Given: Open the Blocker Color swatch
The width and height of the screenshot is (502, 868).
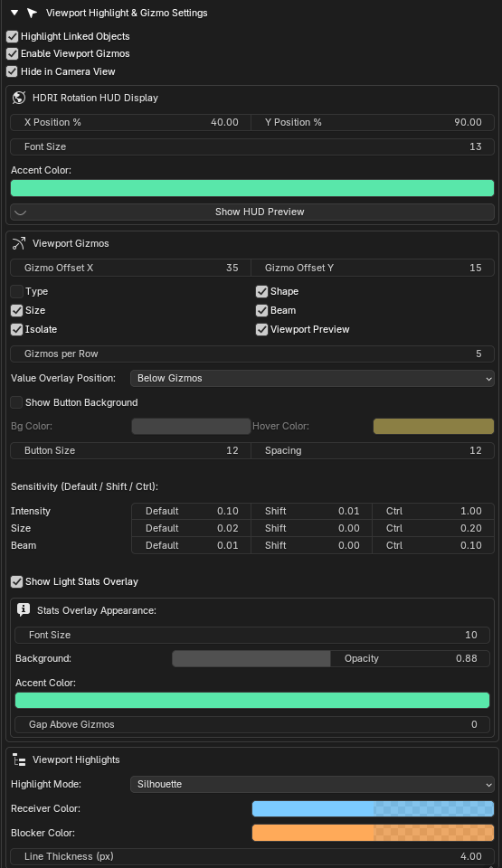Looking at the screenshot, I should [x=373, y=833].
